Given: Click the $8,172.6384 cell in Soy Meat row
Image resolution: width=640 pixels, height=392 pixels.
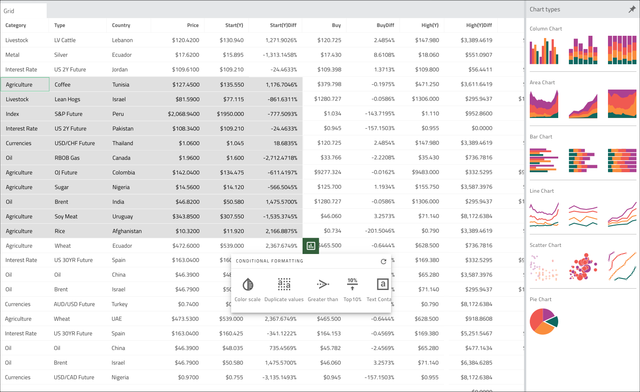Looking at the screenshot, I should [476, 216].
